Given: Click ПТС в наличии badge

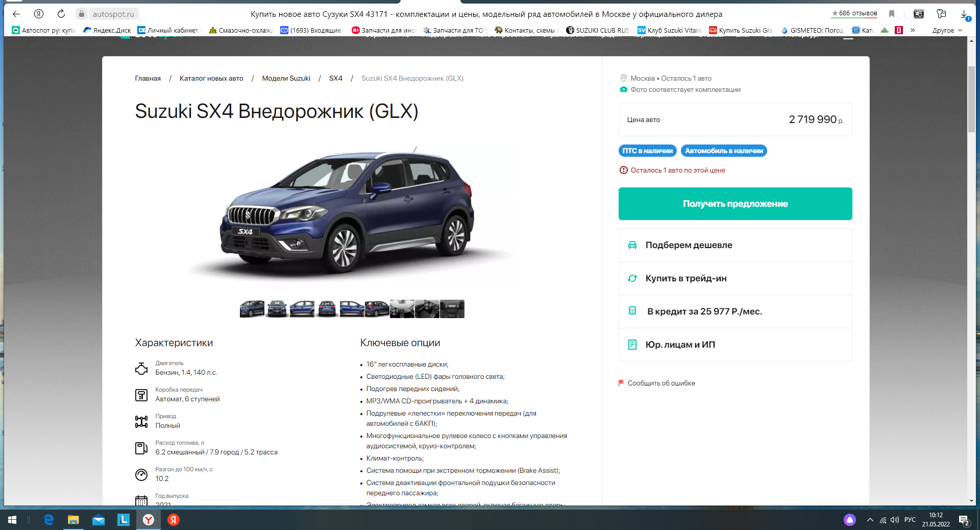Looking at the screenshot, I should 647,151.
